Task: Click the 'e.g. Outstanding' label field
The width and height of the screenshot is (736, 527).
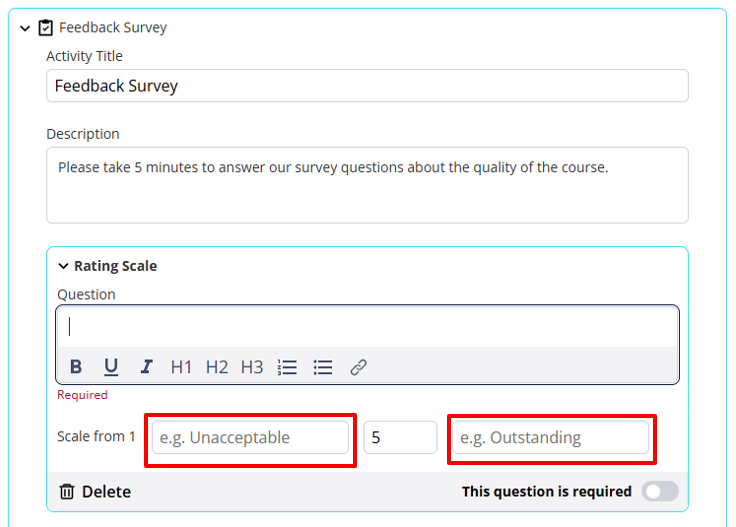Action: click(x=551, y=437)
